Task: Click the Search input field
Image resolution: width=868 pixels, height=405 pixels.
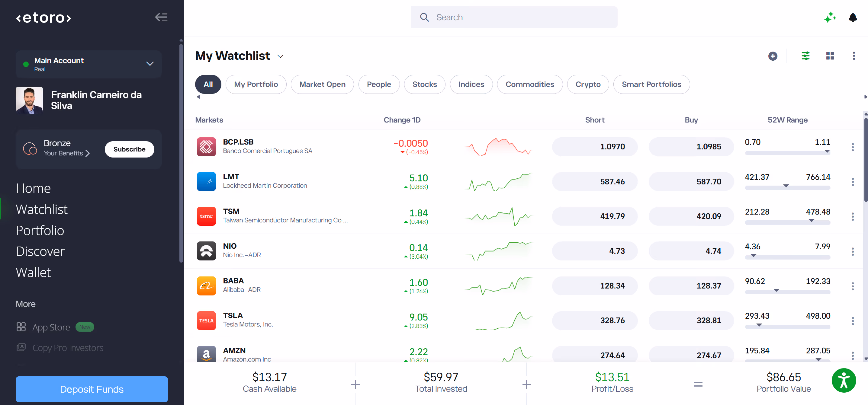Action: click(x=514, y=17)
